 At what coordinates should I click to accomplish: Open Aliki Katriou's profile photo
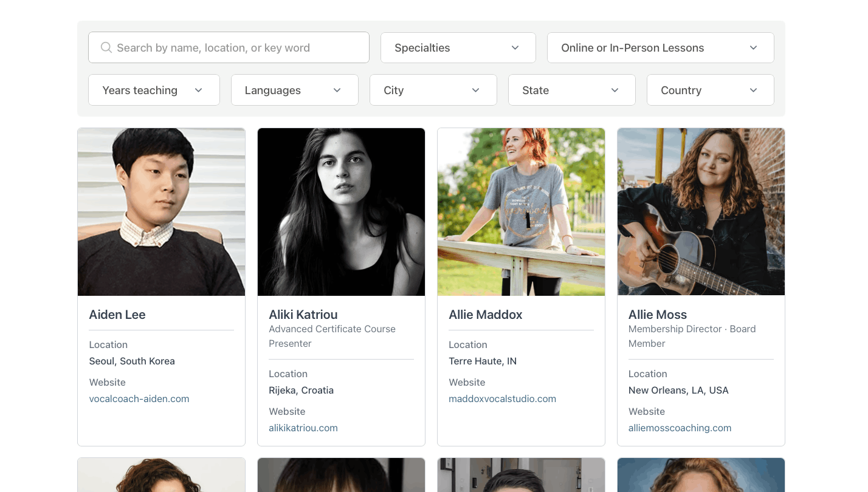[x=341, y=212]
